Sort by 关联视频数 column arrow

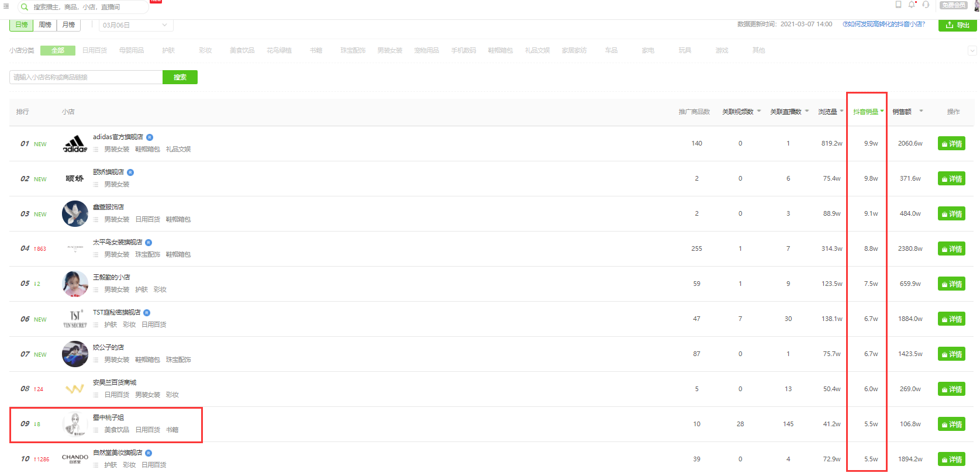point(759,111)
